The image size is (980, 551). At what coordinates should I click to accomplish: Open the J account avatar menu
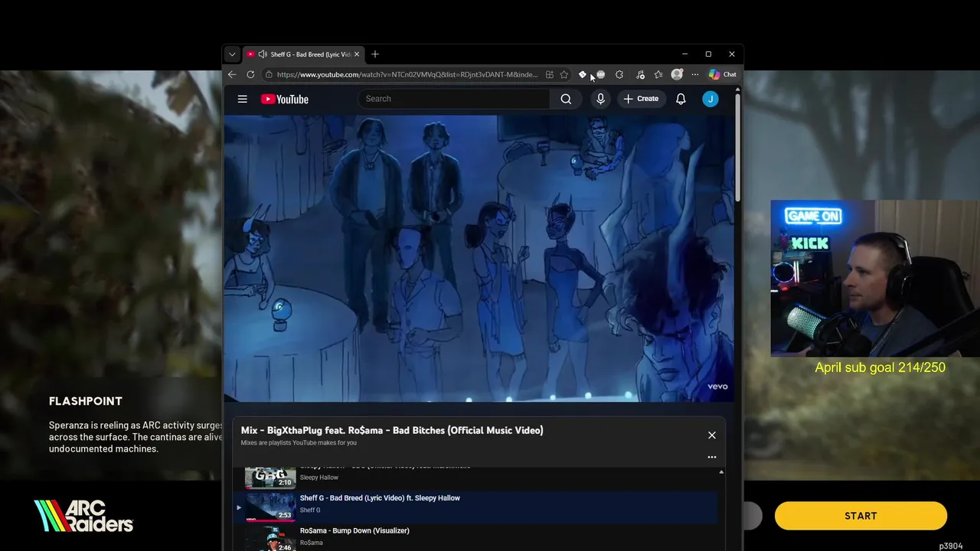(x=710, y=99)
